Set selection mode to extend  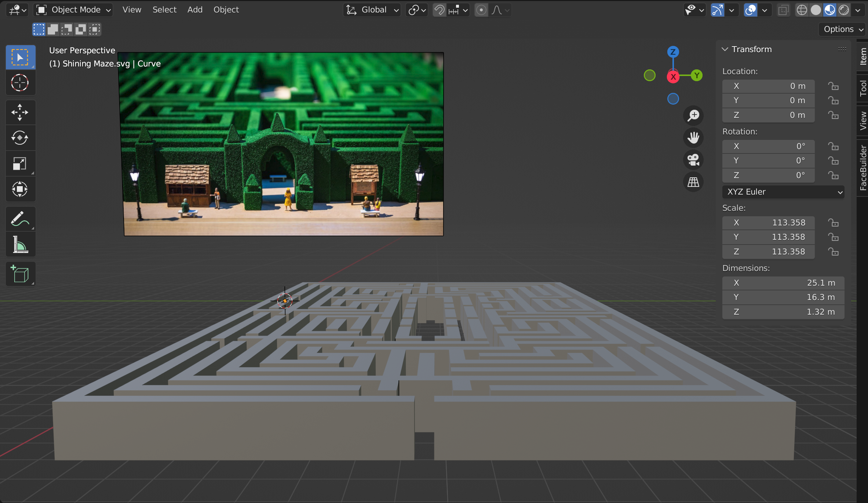pyautogui.click(x=53, y=29)
